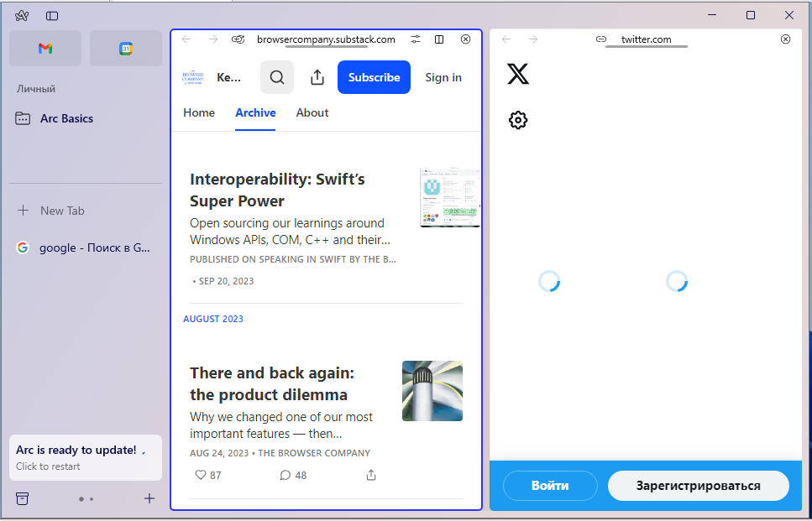Click the AUGUST 2023 section heading
Screen dimensions: 812x521
coord(213,319)
